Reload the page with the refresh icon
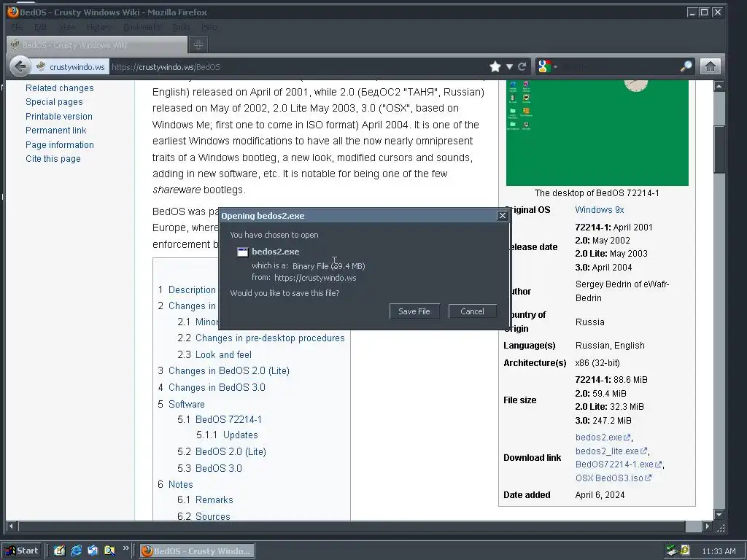The width and height of the screenshot is (747, 560). tap(522, 66)
